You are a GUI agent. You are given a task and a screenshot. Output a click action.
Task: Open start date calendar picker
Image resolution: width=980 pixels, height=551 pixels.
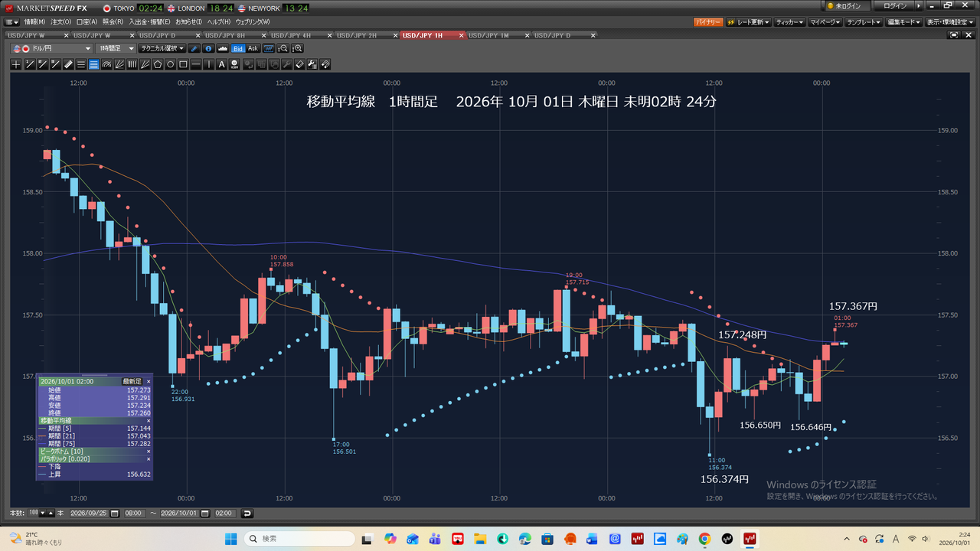(114, 514)
